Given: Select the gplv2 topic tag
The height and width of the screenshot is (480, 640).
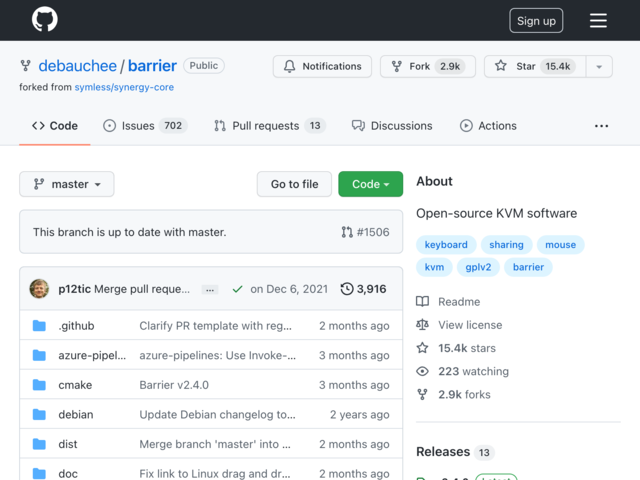Looking at the screenshot, I should point(478,267).
